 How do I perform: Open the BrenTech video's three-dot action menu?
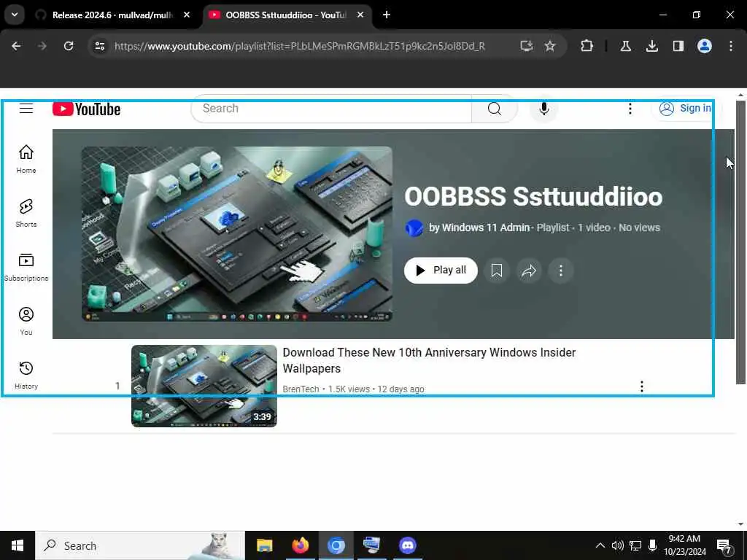click(x=642, y=386)
